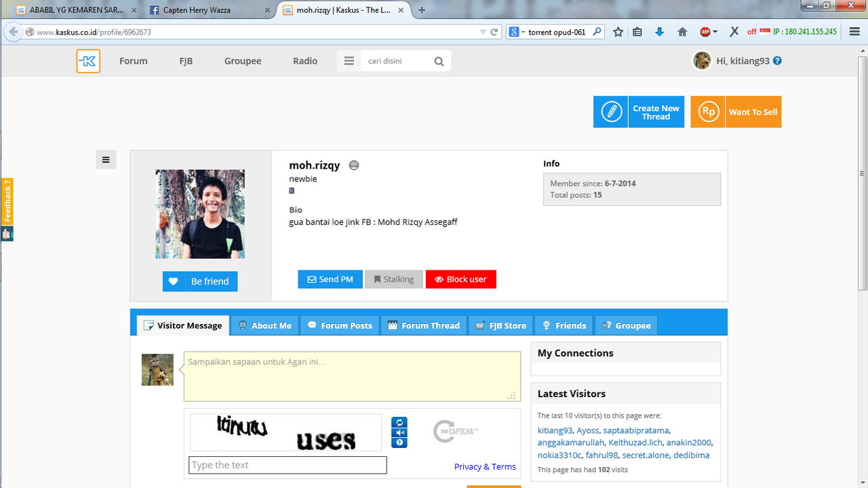
Task: Click the Send PM button
Action: (330, 279)
